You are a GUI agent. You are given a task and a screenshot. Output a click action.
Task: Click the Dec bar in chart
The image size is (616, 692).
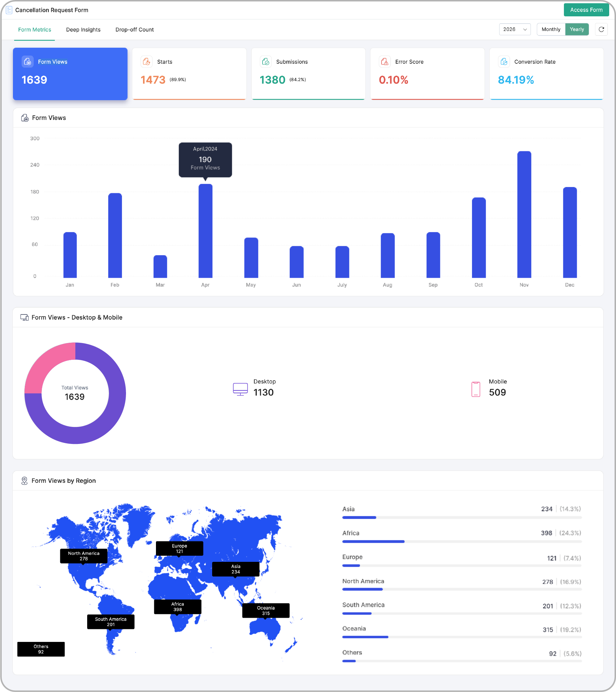(x=570, y=232)
